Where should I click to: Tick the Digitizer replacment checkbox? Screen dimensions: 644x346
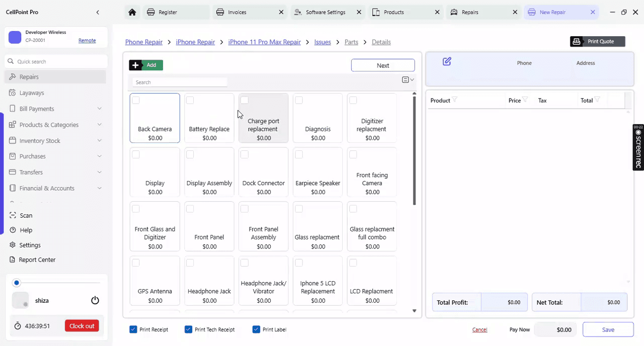[x=353, y=100]
